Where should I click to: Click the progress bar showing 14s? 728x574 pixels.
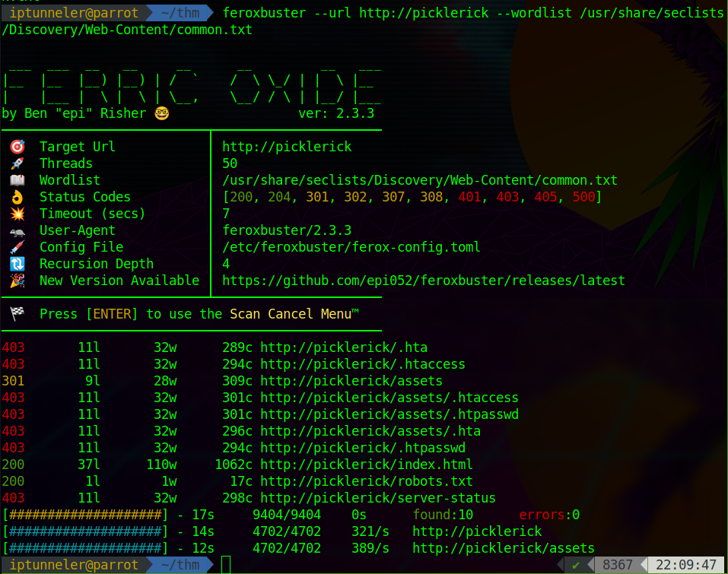point(85,531)
